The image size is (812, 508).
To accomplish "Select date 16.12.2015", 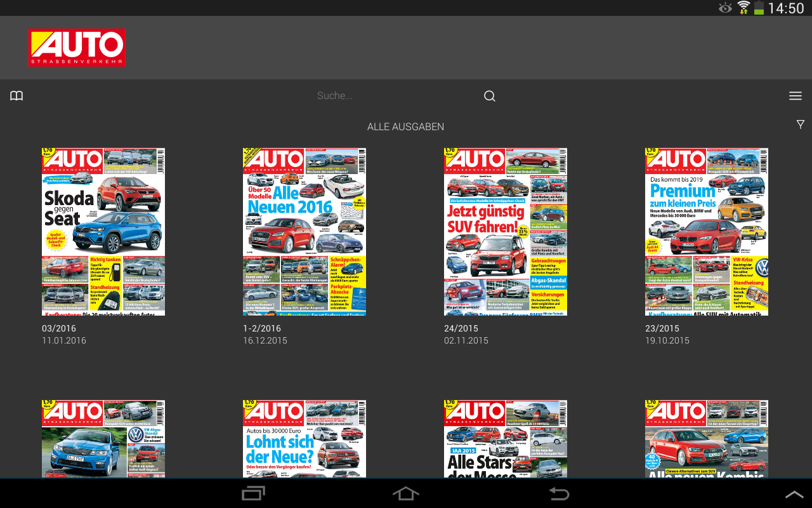I will click(265, 340).
